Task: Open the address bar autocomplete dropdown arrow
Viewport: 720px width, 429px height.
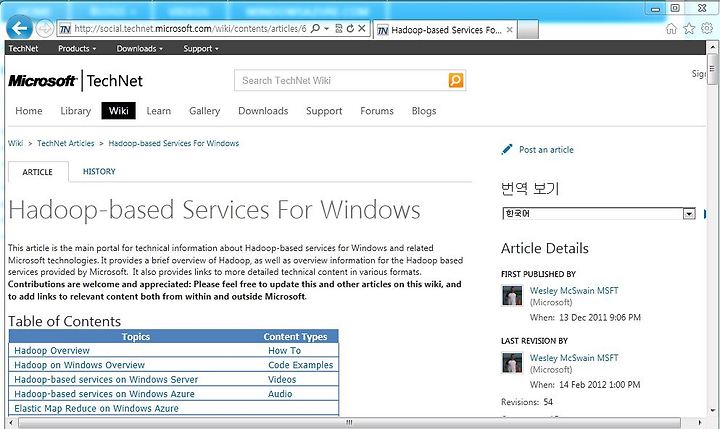Action: click(x=326, y=28)
